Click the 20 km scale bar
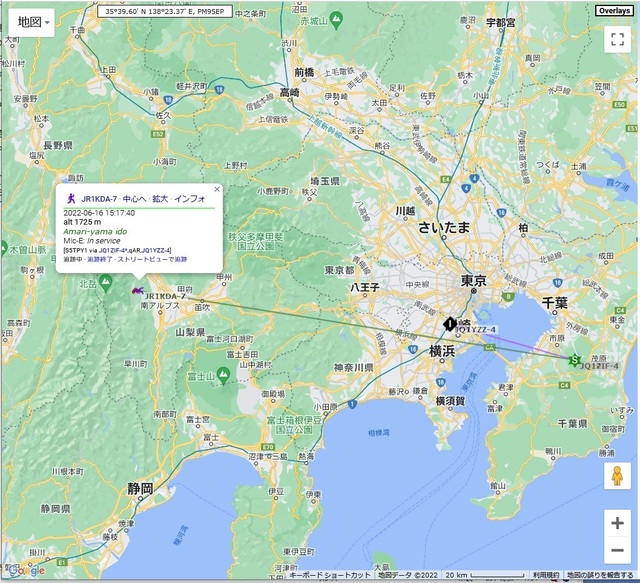The width and height of the screenshot is (640, 583). tap(470, 577)
